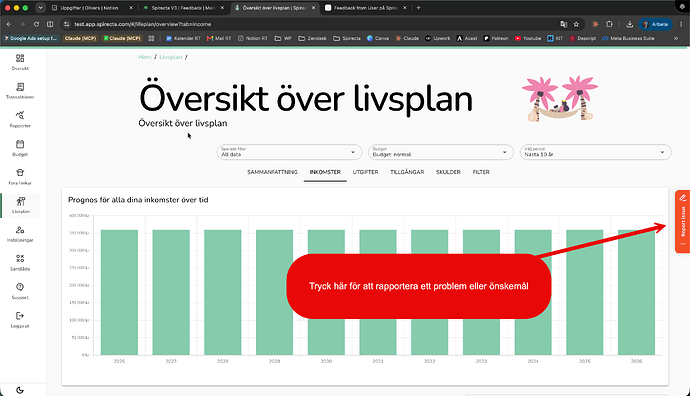Image resolution: width=690 pixels, height=396 pixels.
Task: Open the bookmark apps grid icon
Action: [151, 38]
